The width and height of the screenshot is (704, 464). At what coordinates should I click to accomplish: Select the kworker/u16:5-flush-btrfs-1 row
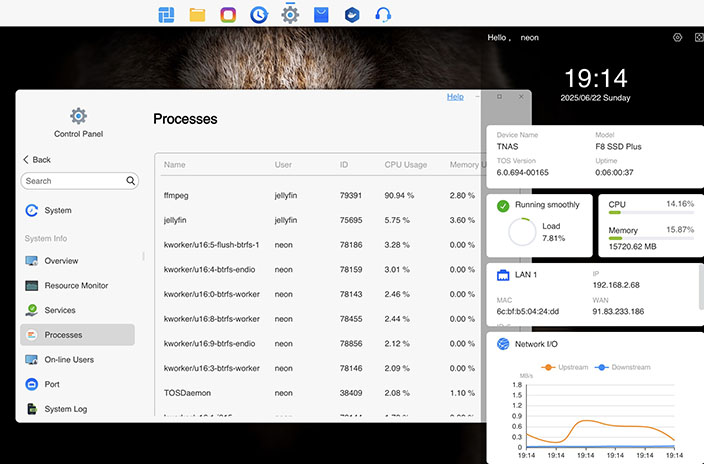[x=321, y=245]
